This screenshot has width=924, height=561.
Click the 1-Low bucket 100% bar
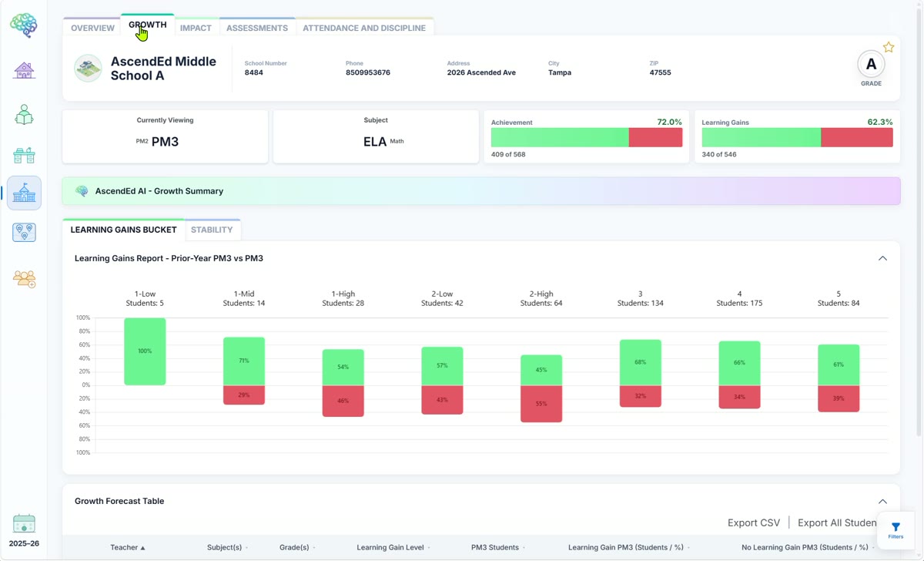click(145, 351)
